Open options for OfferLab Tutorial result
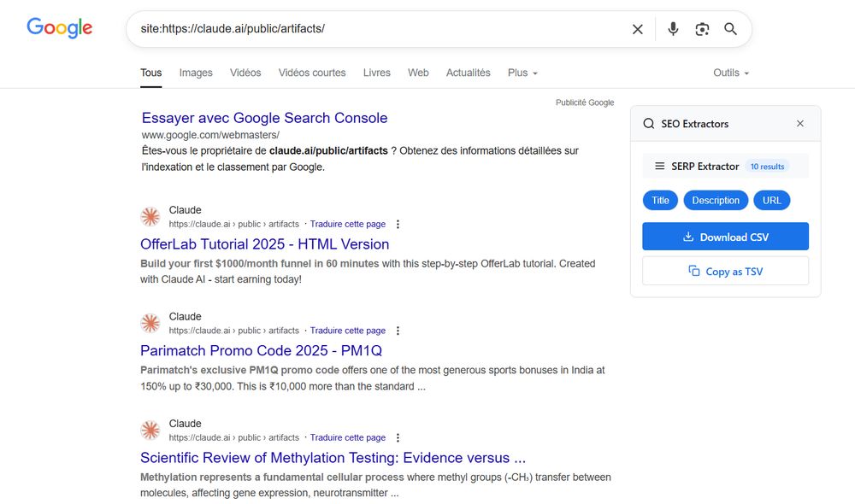Screen dimensions: 855x504 pos(398,225)
